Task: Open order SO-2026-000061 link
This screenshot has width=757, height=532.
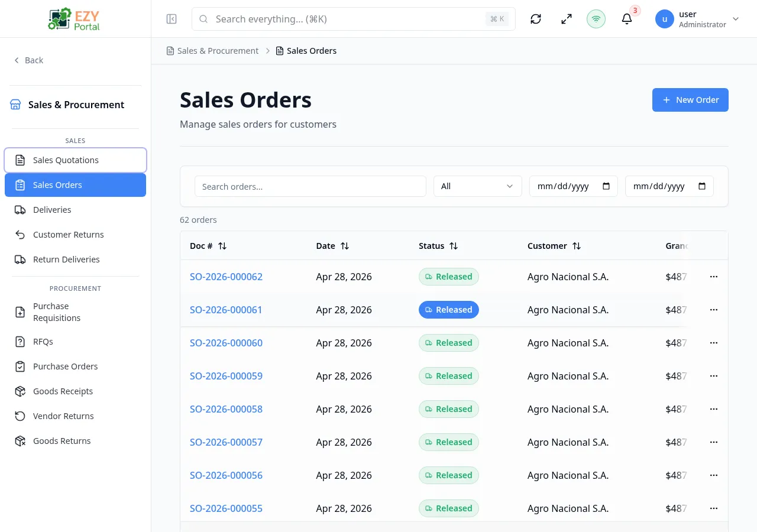Action: tap(226, 310)
